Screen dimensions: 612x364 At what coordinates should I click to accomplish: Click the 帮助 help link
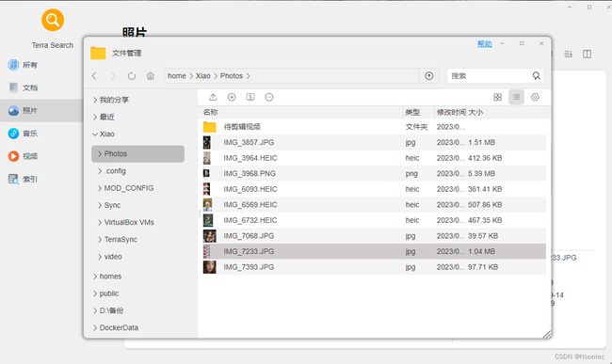[484, 43]
